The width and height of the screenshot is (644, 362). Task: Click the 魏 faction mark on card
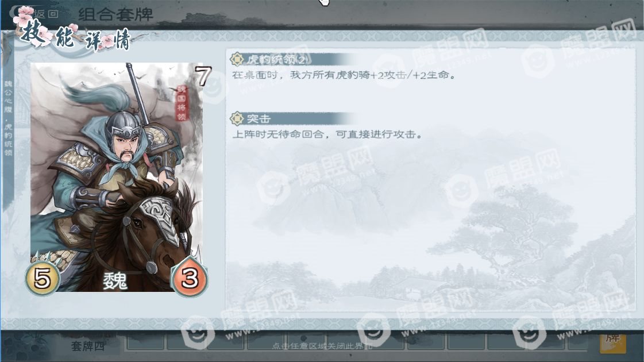[115, 281]
